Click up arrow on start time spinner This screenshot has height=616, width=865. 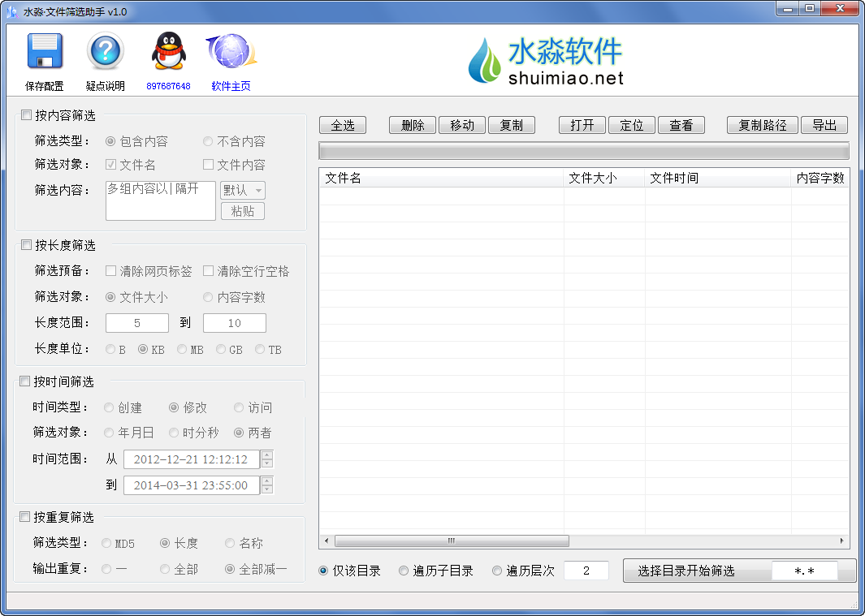pos(267,455)
